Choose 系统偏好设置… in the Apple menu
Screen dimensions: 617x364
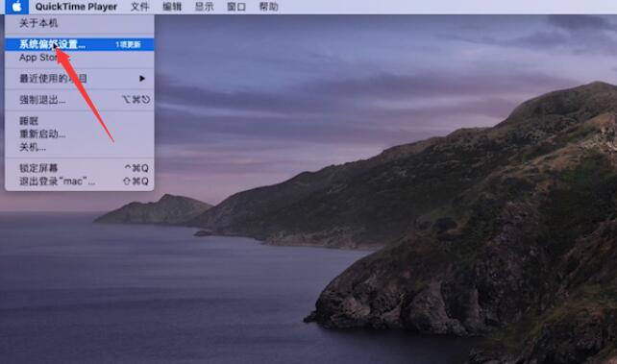[79, 44]
